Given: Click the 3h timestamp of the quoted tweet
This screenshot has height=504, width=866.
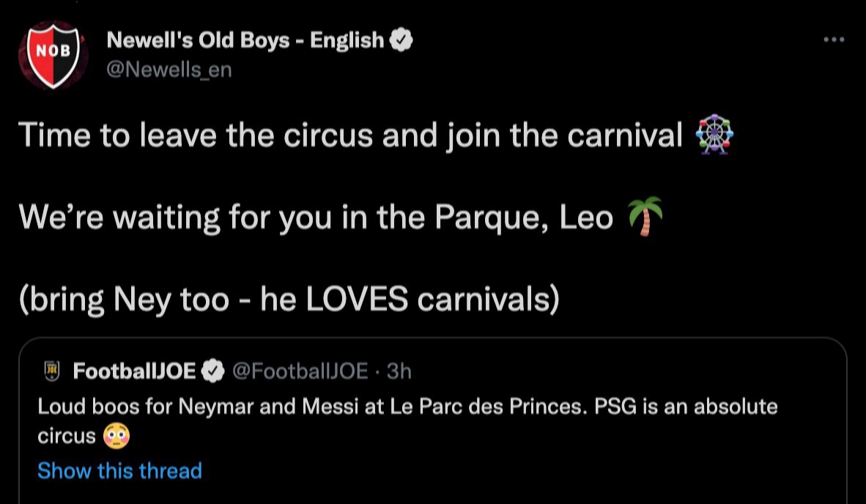Looking at the screenshot, I should [399, 371].
